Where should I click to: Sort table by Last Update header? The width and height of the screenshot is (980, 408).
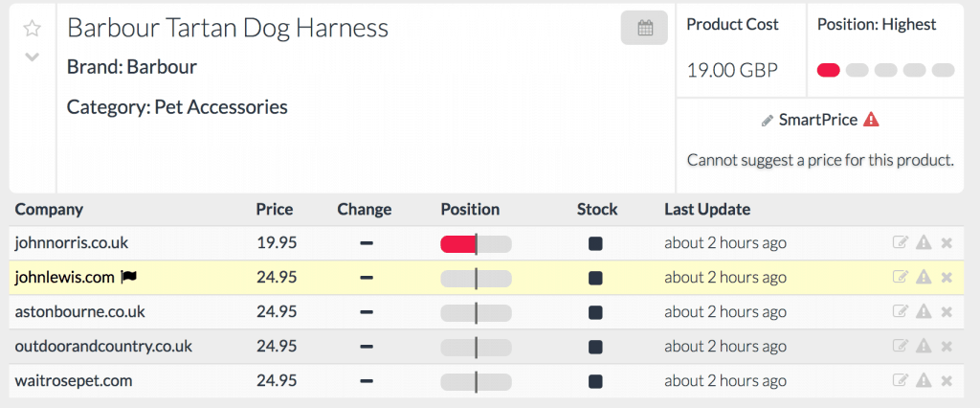click(x=707, y=209)
